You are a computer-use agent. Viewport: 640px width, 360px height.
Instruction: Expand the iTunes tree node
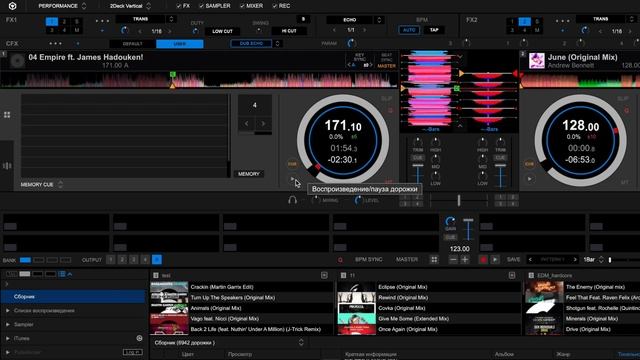[8, 338]
